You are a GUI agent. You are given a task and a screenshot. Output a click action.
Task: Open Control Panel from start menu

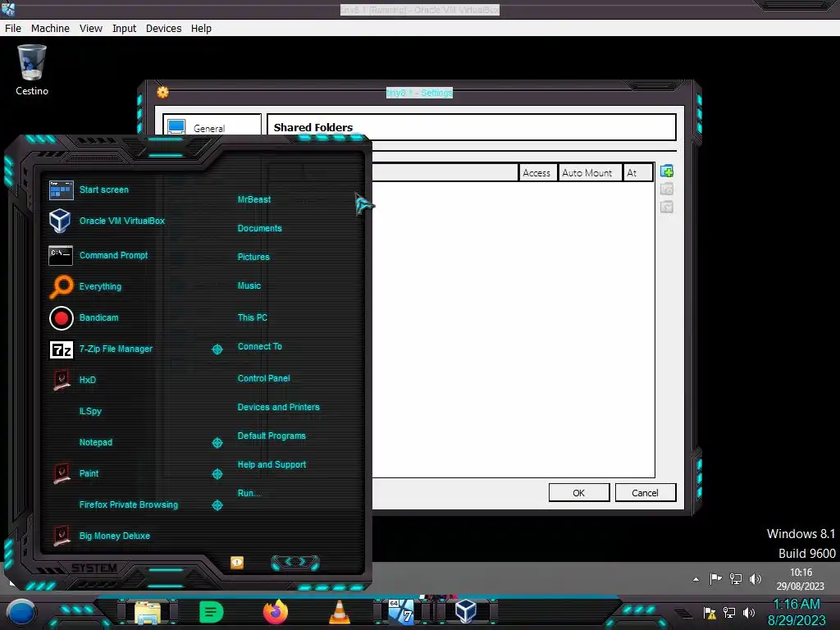point(263,378)
